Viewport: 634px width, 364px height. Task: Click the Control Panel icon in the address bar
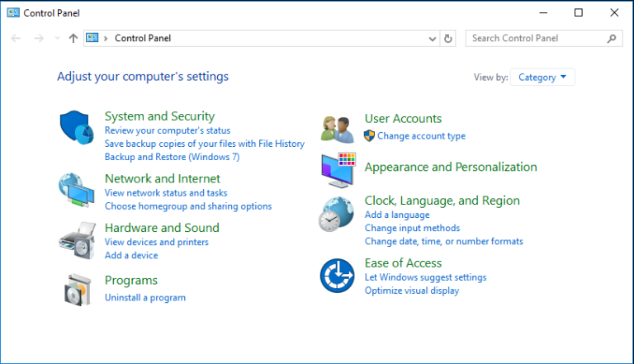click(x=92, y=38)
